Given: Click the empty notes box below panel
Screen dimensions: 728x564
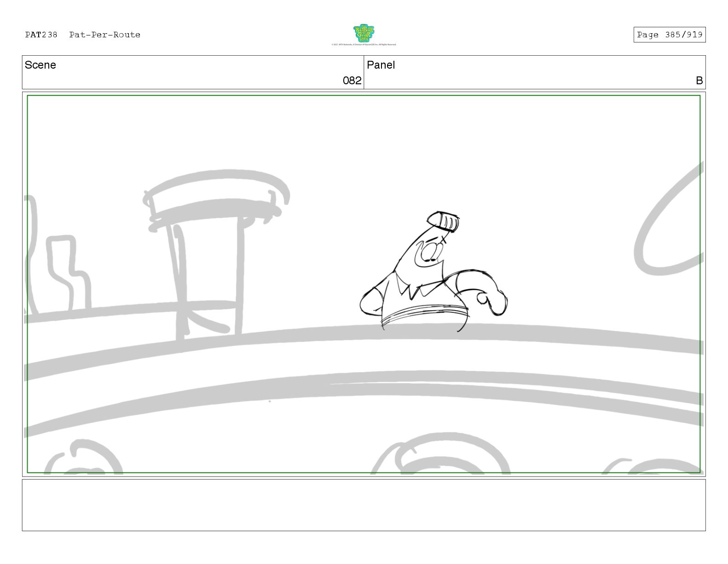Looking at the screenshot, I should (364, 505).
